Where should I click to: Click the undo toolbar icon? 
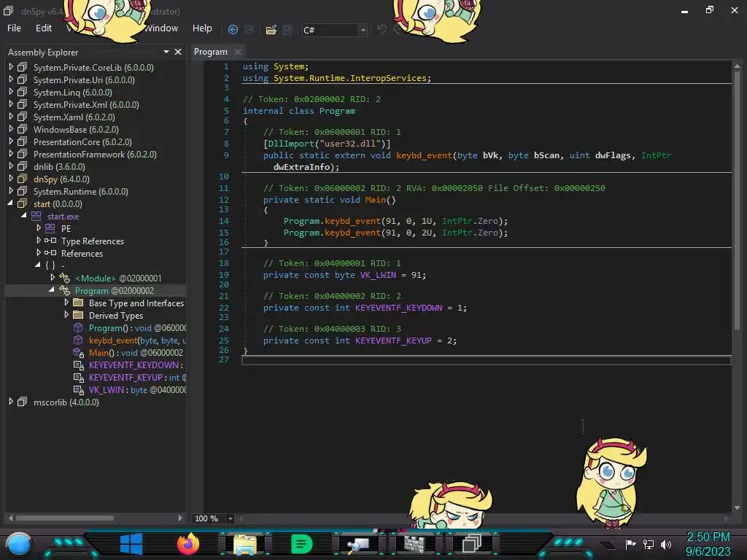pos(382,30)
